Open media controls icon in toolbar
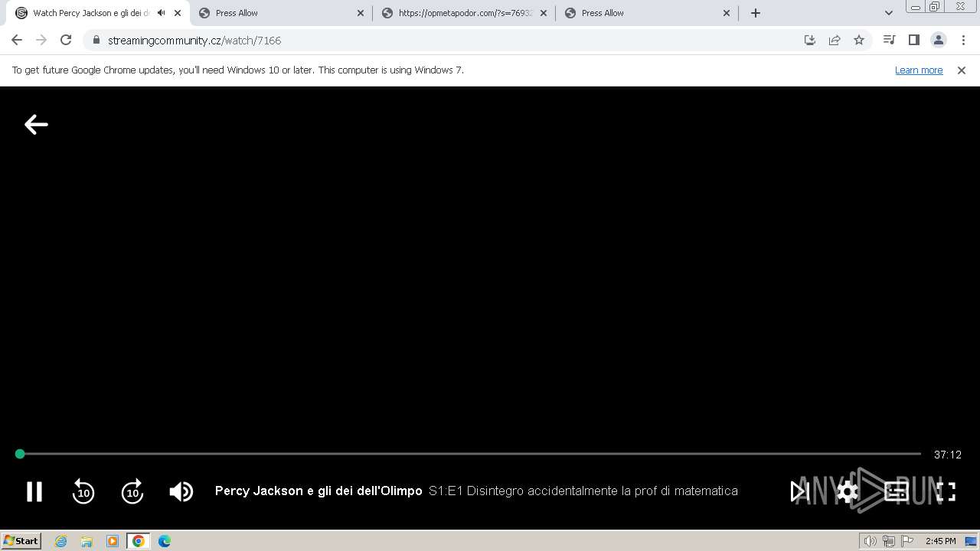This screenshot has height=551, width=980. point(889,41)
